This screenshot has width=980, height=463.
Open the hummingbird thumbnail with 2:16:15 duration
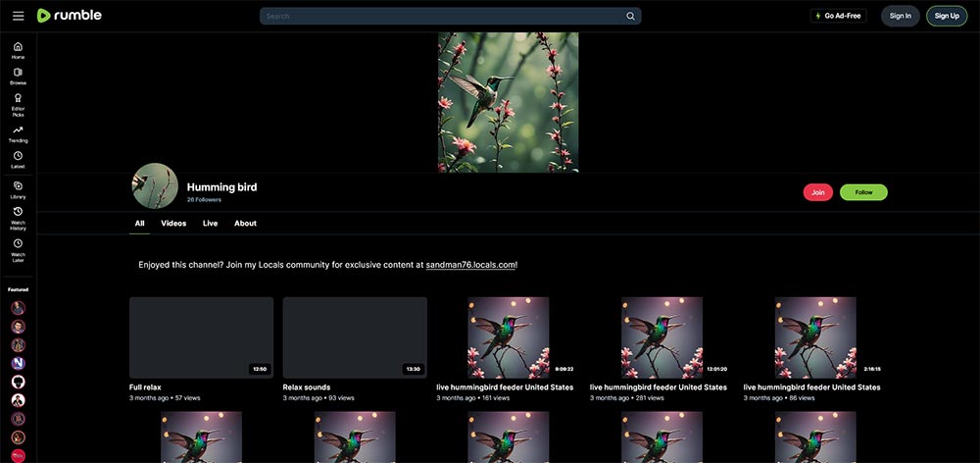point(815,337)
